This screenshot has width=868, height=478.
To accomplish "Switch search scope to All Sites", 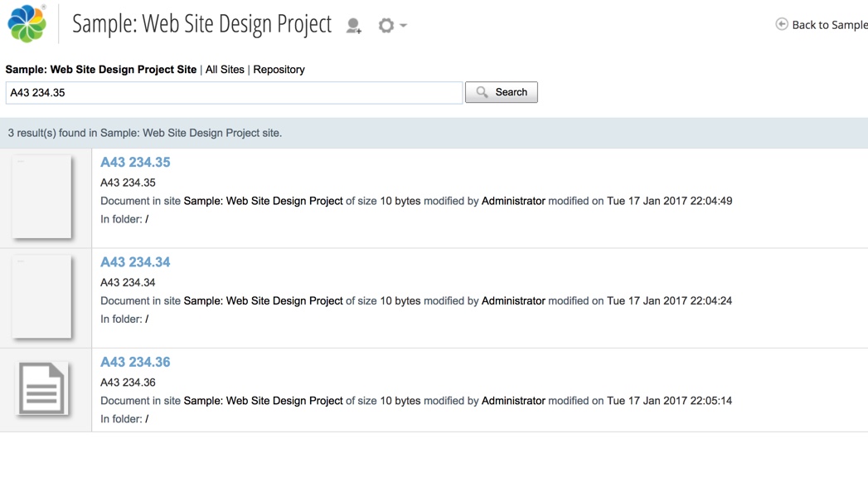I will (x=225, y=70).
